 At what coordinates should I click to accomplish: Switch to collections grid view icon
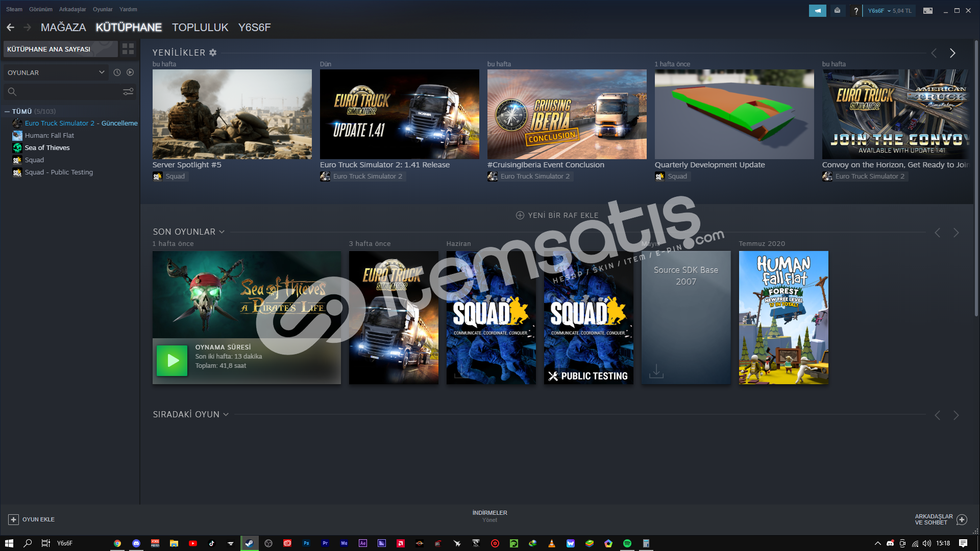click(128, 49)
